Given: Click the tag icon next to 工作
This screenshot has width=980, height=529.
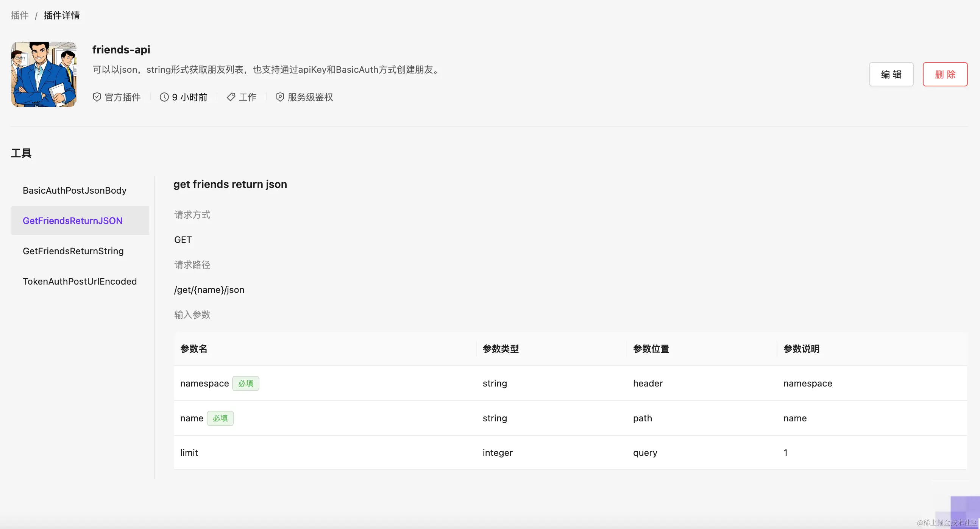Looking at the screenshot, I should tap(231, 97).
